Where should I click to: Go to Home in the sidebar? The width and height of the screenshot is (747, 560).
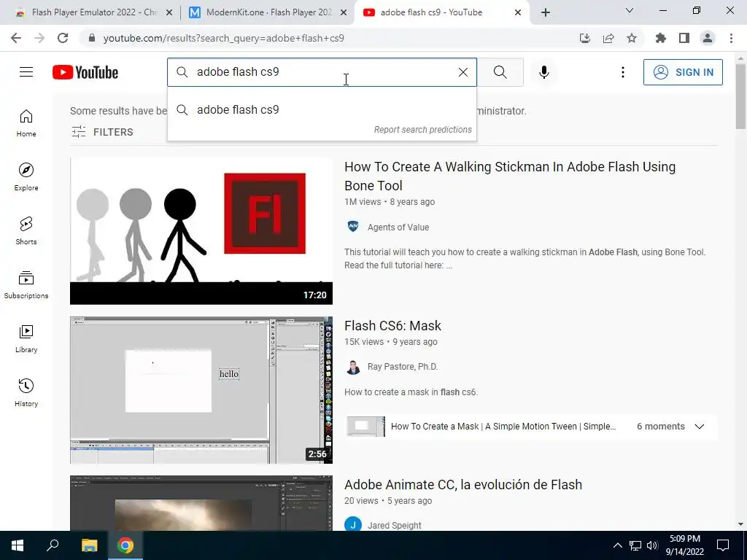coord(26,122)
